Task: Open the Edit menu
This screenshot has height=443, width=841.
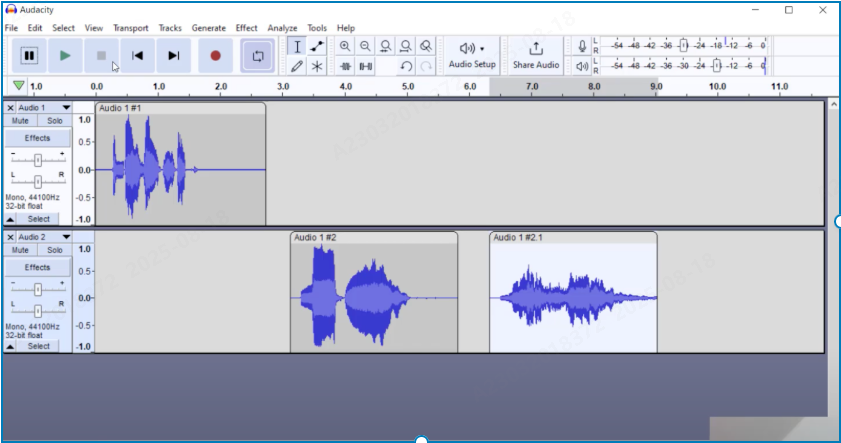Action: pyautogui.click(x=35, y=28)
